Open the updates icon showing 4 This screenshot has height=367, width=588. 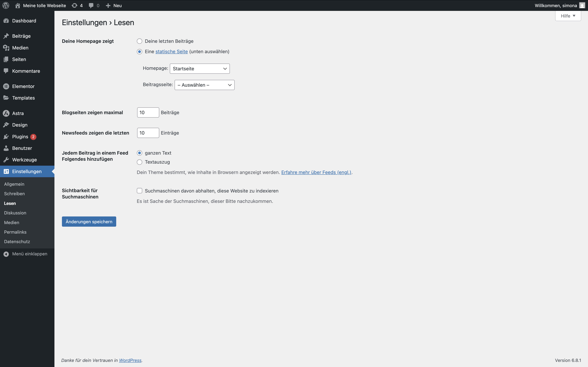[x=75, y=5]
